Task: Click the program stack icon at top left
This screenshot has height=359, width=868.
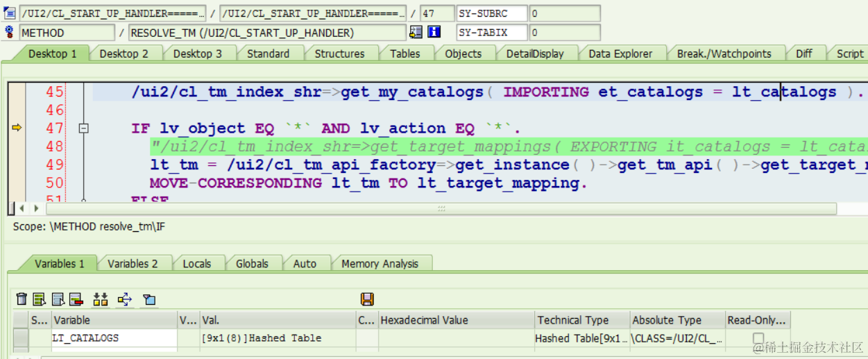Action: click(10, 13)
